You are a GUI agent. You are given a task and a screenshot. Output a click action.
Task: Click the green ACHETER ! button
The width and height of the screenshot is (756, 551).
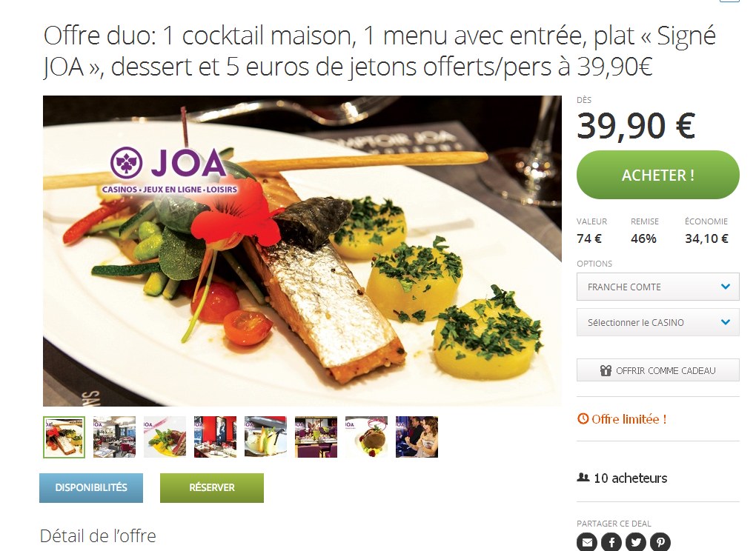click(x=657, y=175)
